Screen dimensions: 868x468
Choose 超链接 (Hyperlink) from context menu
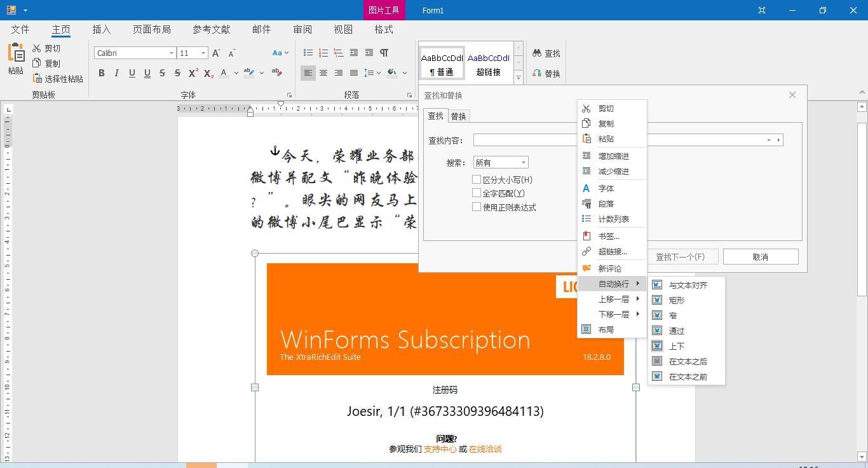pos(612,252)
